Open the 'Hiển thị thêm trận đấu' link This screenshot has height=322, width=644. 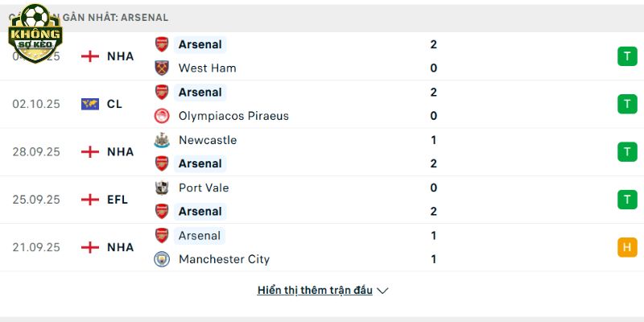(x=315, y=291)
